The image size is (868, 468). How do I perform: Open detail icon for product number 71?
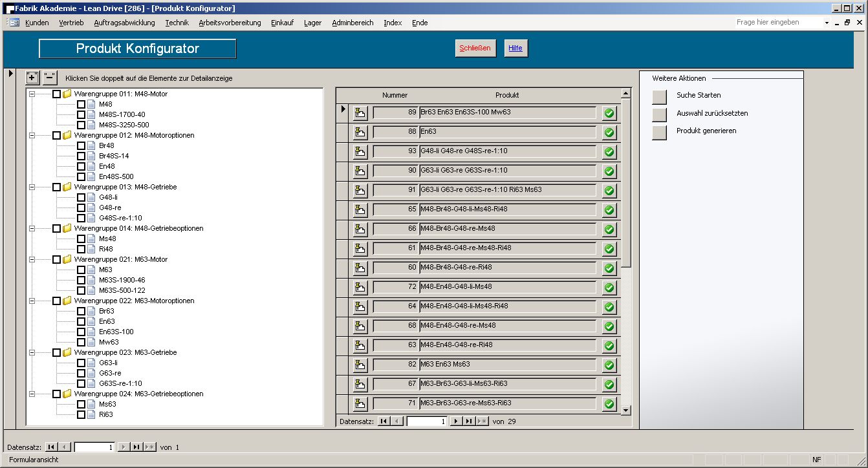360,404
